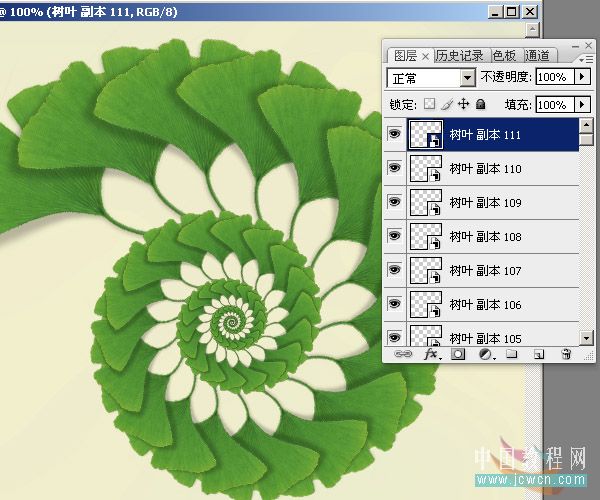Maximize the document window
The width and height of the screenshot is (600, 500).
click(x=512, y=11)
